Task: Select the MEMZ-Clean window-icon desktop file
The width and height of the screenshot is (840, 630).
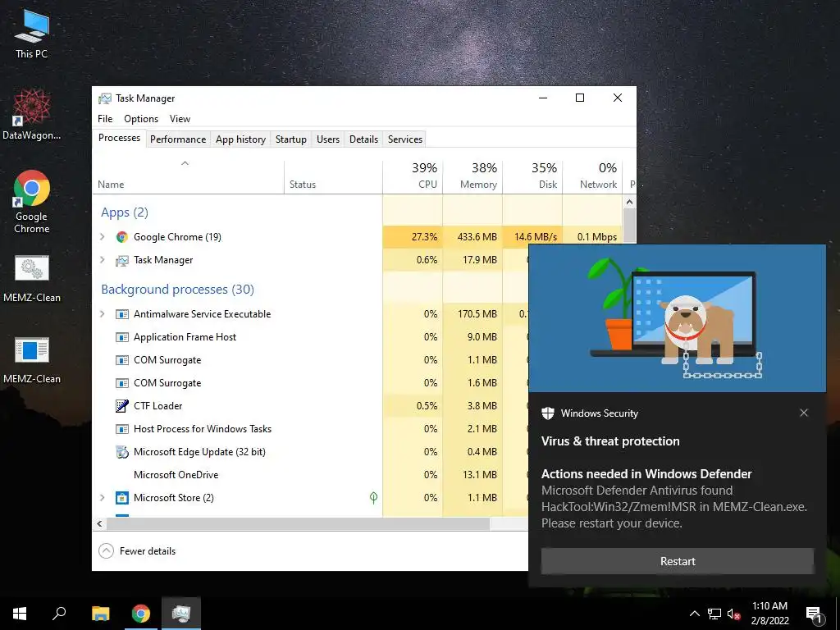Action: 32,359
